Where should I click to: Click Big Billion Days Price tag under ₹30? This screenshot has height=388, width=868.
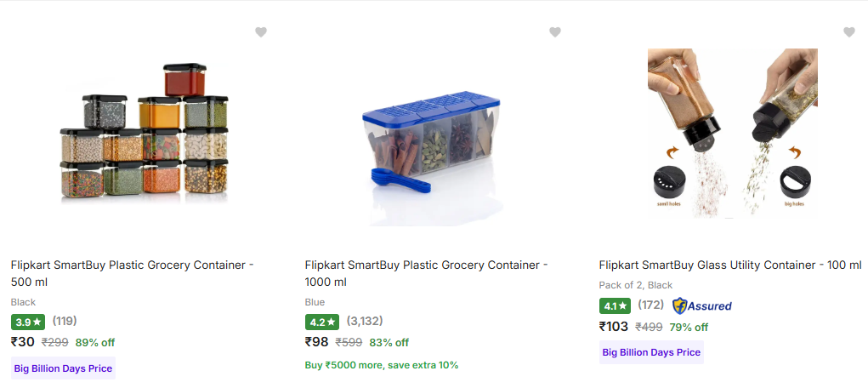point(63,369)
